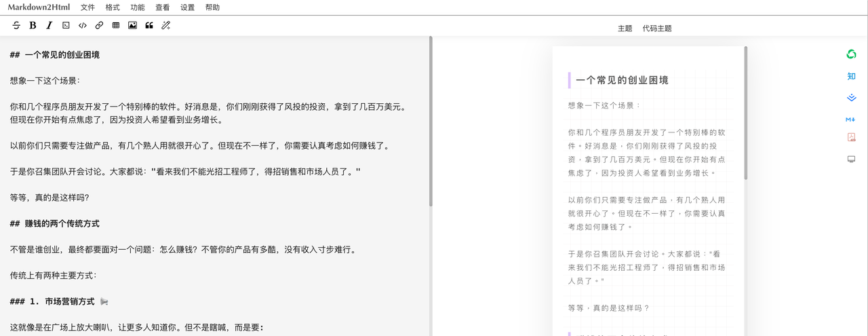This screenshot has width=868, height=336.
Task: Insert a blockquote using the quote icon
Action: click(149, 25)
